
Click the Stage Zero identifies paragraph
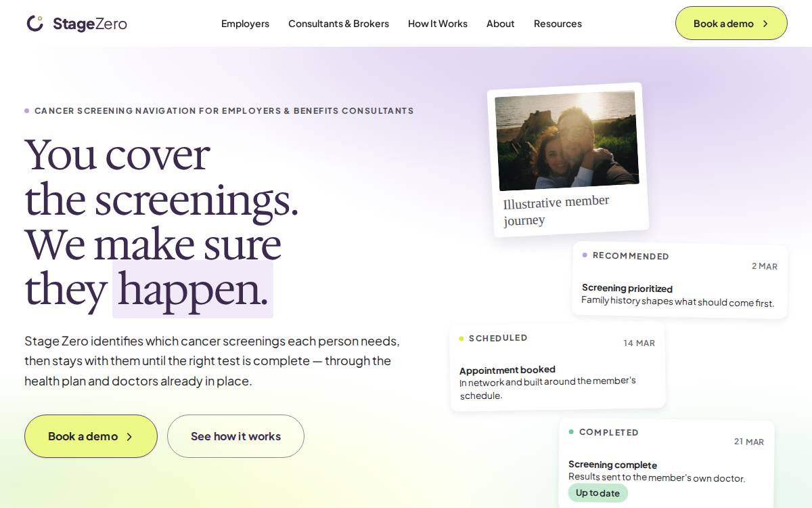(212, 360)
